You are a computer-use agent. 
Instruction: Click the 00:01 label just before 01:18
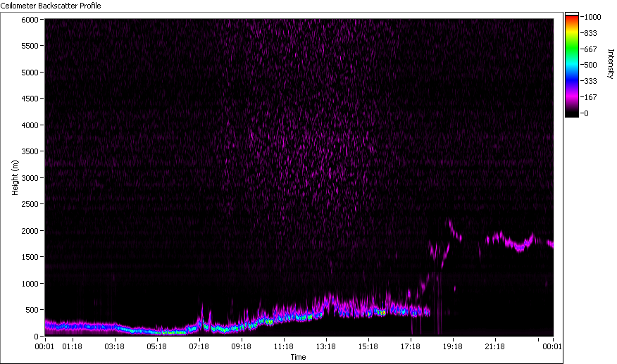pos(44,346)
